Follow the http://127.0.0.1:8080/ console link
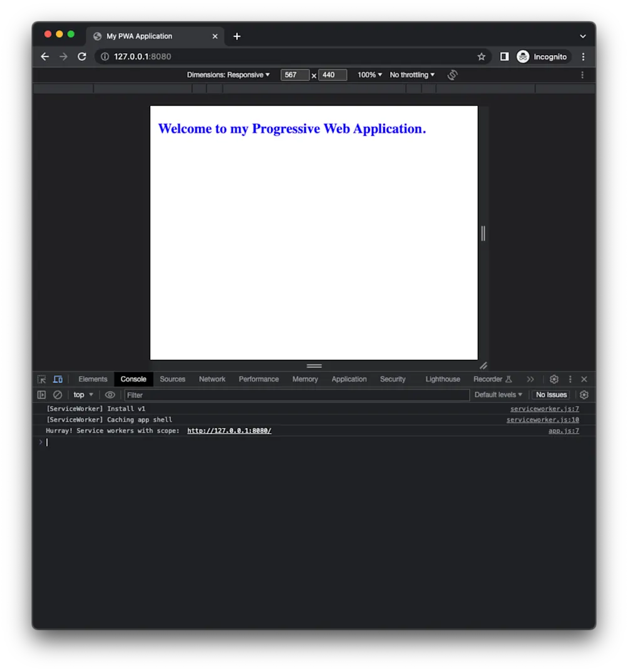 [x=229, y=430]
